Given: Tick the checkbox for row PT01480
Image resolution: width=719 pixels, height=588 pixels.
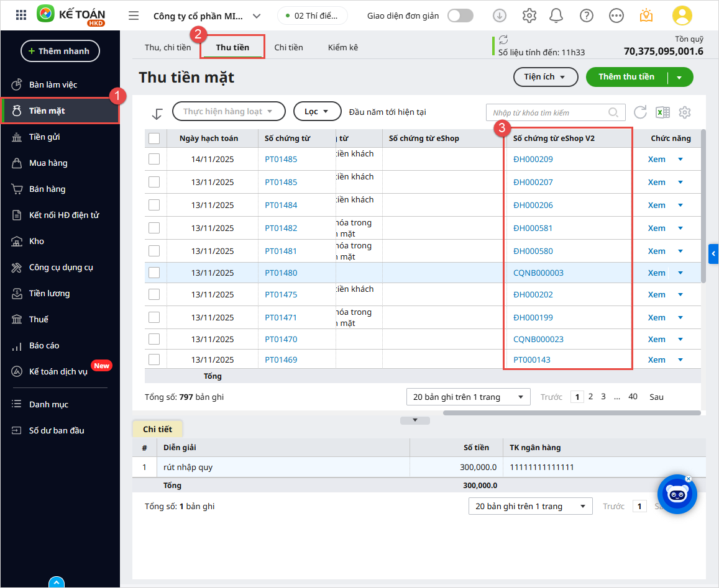Looking at the screenshot, I should coord(154,273).
